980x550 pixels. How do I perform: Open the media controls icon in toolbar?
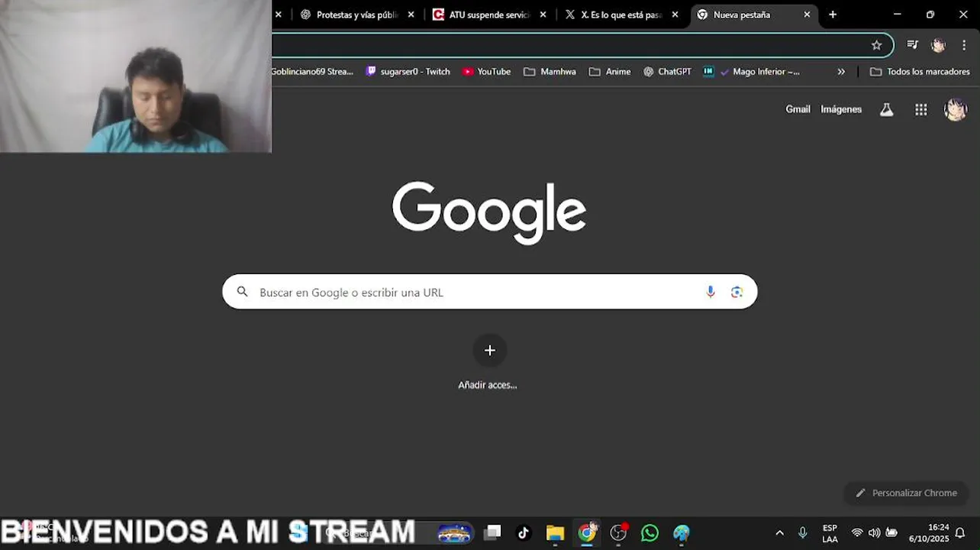click(x=913, y=45)
